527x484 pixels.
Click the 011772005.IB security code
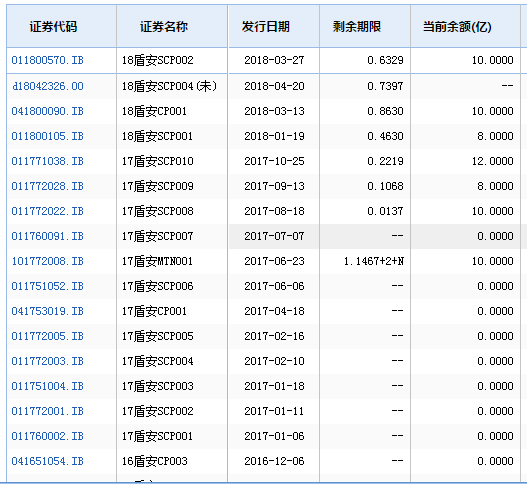pyautogui.click(x=47, y=336)
